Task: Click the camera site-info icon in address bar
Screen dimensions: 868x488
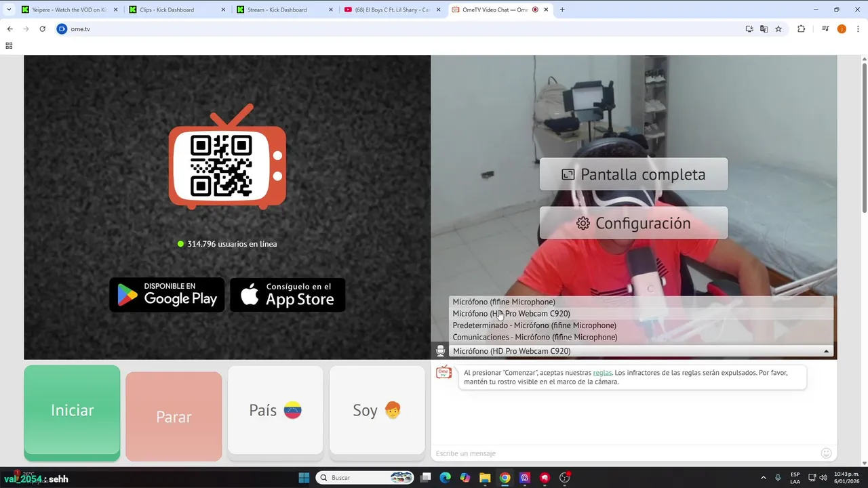Action: click(62, 29)
